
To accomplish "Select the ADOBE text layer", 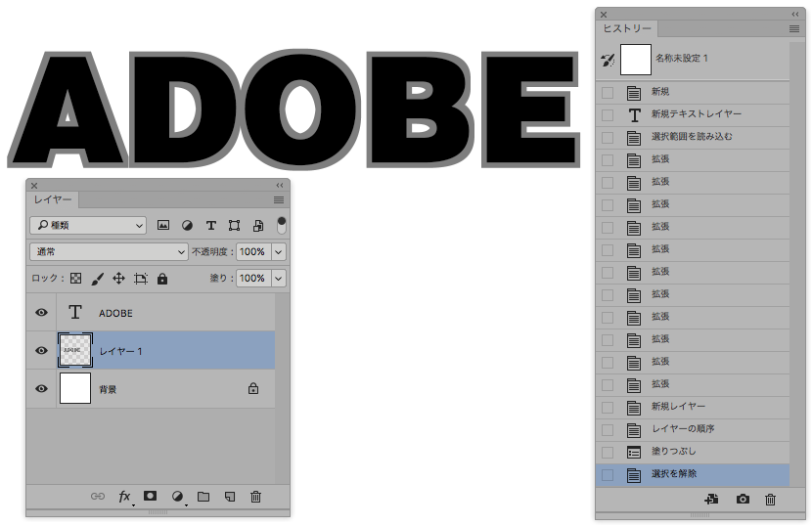I will point(151,312).
